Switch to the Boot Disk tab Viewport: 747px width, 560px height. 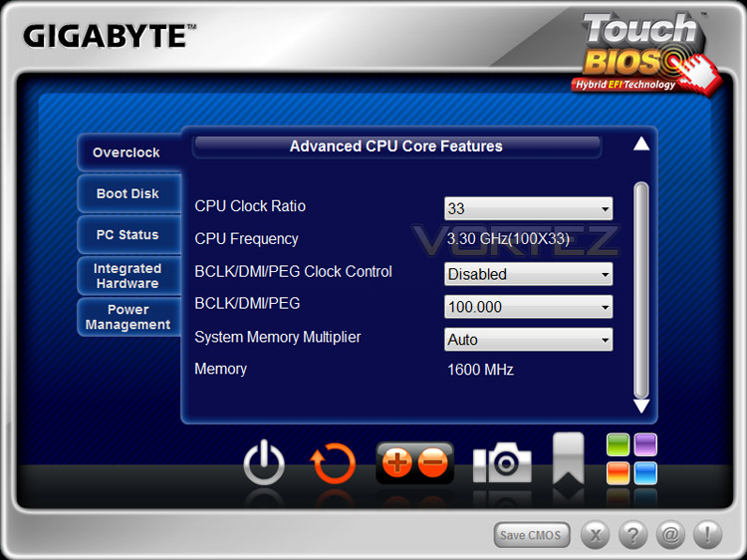(128, 193)
